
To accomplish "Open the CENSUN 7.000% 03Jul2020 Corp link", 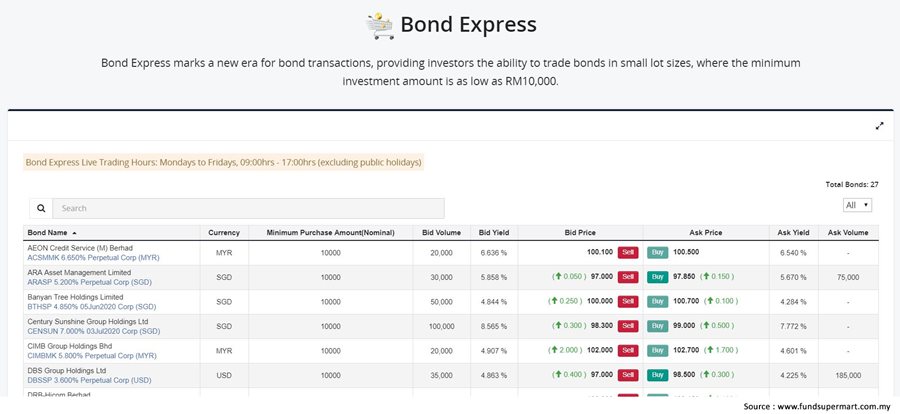I will (x=100, y=331).
